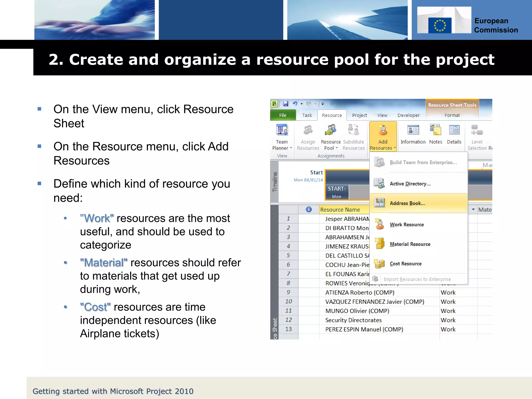Click the Add Resources icon
The height and width of the screenshot is (399, 532).
382,130
